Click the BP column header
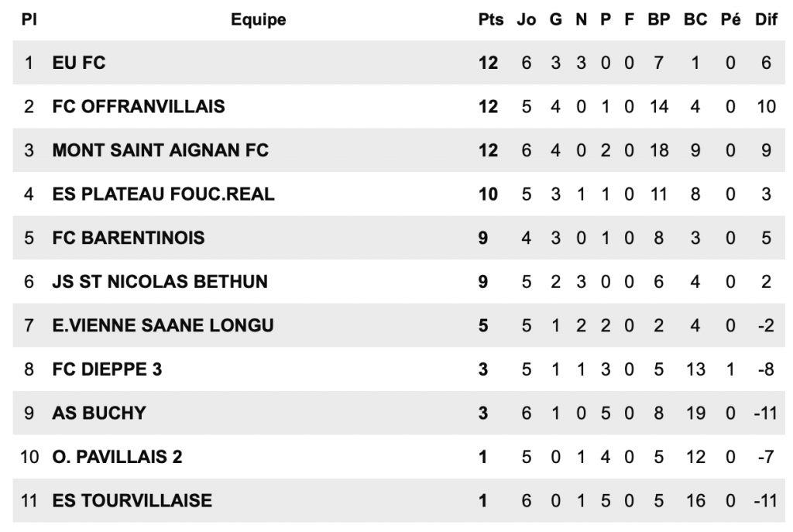793x532 pixels. point(658,20)
